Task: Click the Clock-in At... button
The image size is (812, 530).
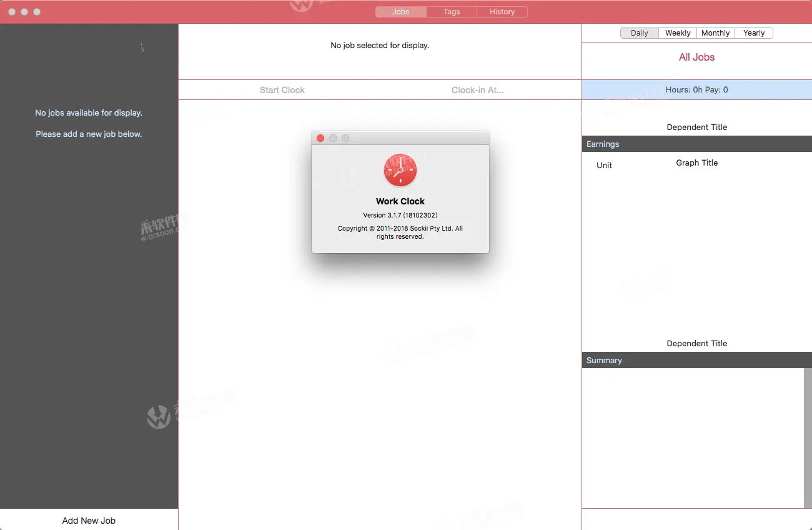Action: click(478, 90)
